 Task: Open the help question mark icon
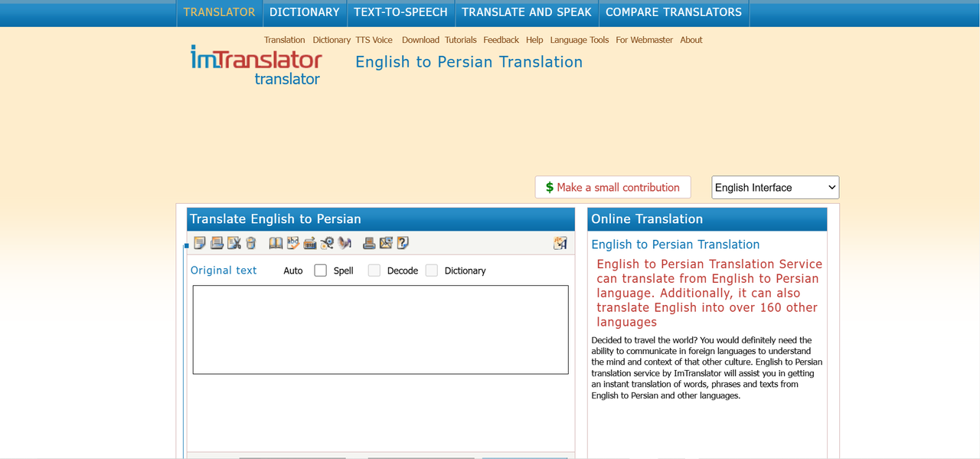click(x=403, y=243)
